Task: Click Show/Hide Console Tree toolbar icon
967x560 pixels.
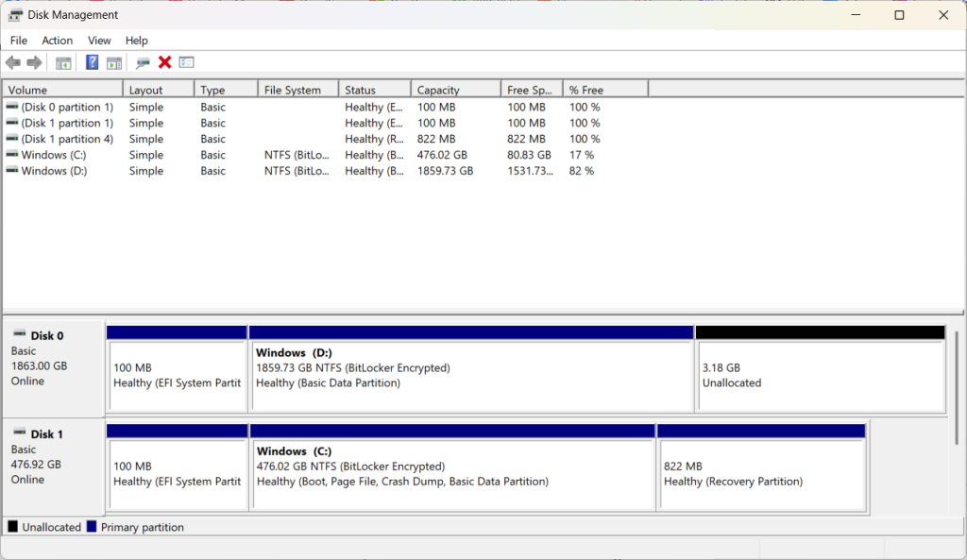Action: (x=63, y=62)
